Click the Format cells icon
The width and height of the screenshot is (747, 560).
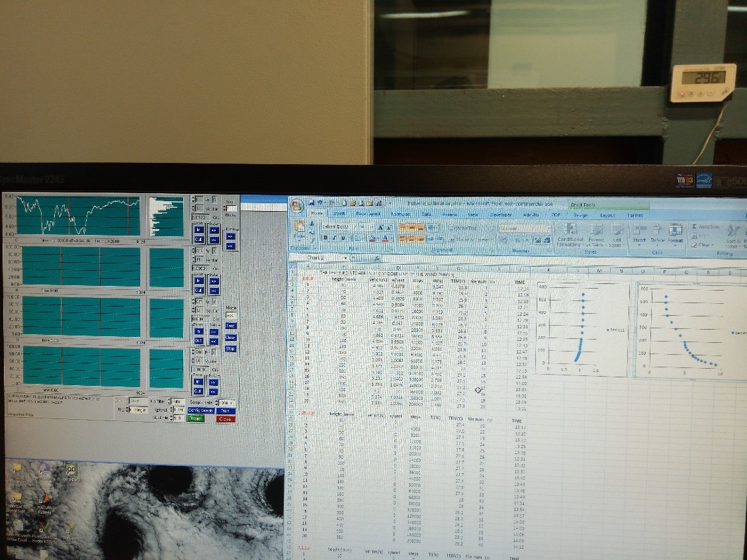pyautogui.click(x=675, y=231)
